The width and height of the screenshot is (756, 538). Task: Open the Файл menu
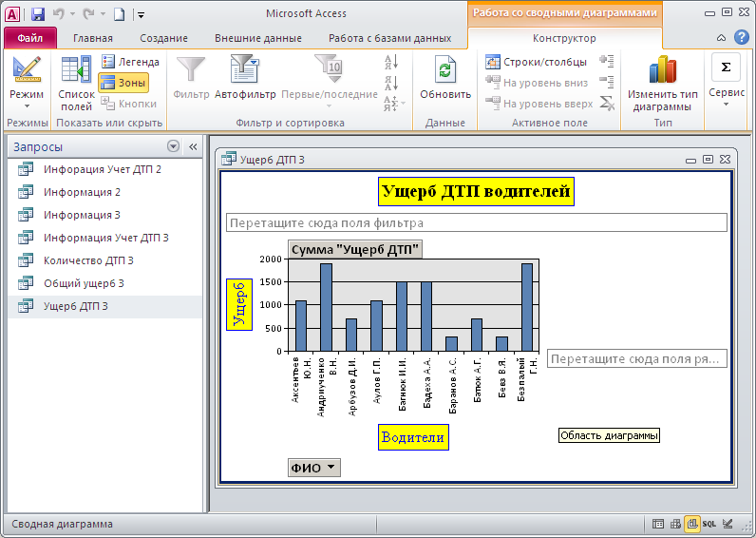click(29, 38)
